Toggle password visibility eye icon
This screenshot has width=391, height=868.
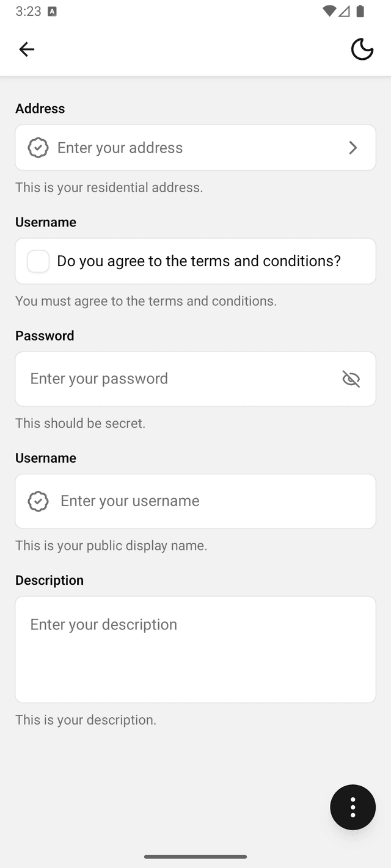click(351, 379)
